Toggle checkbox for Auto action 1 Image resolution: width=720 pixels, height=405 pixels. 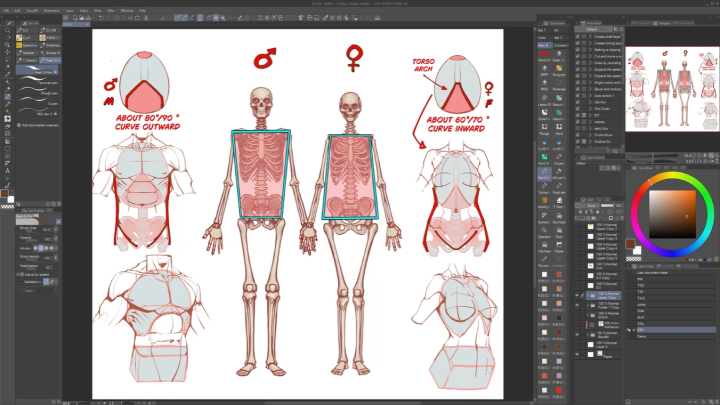(x=578, y=96)
